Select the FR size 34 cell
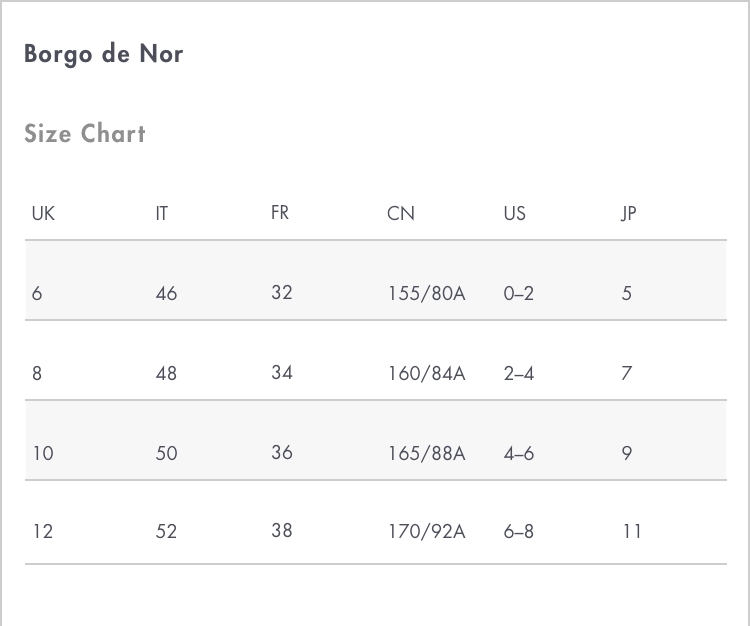This screenshot has width=750, height=626. tap(282, 372)
